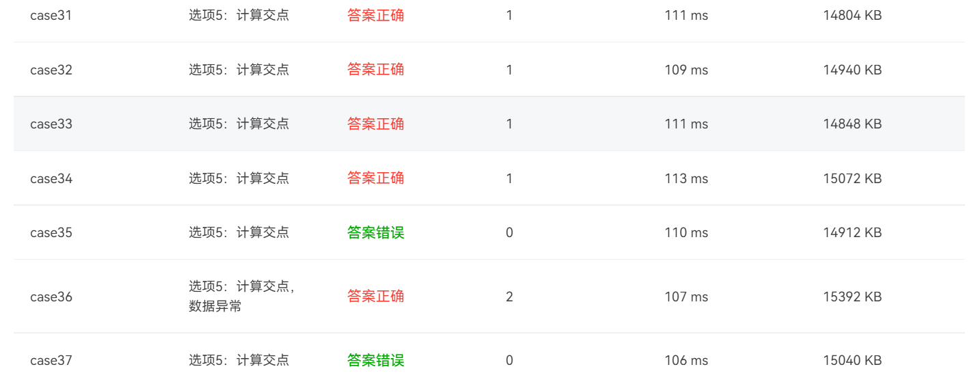
Task: Click the 15072 KB memory of case34
Action: point(852,178)
